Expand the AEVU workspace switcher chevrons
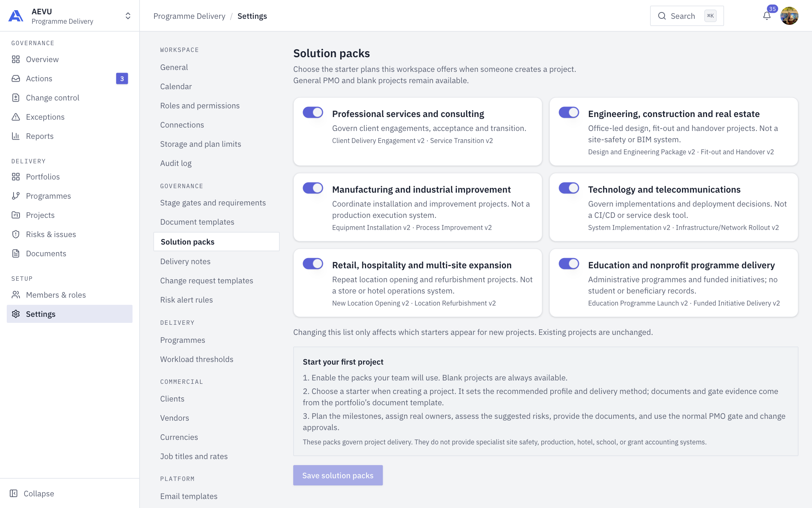The image size is (812, 508). point(128,16)
